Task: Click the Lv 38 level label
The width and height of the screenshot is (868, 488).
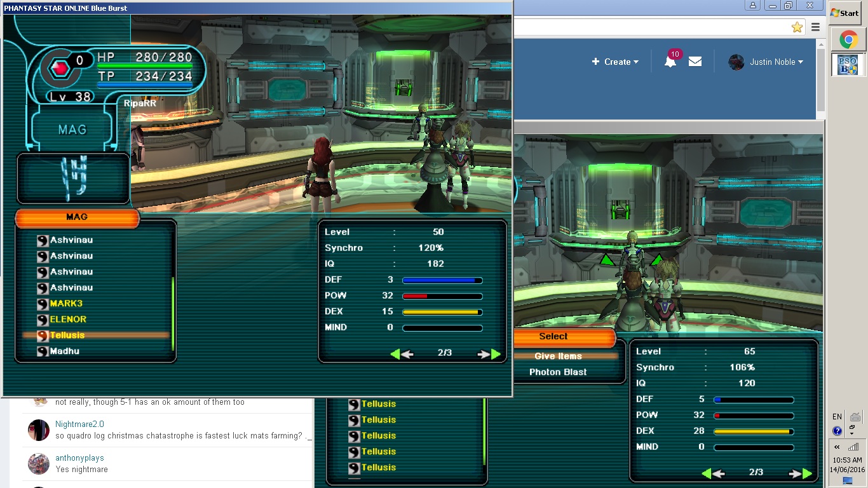Action: [x=70, y=97]
